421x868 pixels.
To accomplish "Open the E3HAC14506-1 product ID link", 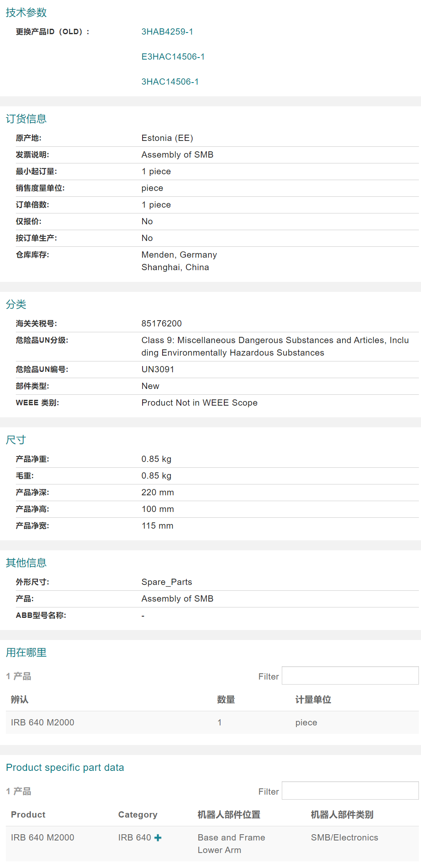I will pos(173,57).
